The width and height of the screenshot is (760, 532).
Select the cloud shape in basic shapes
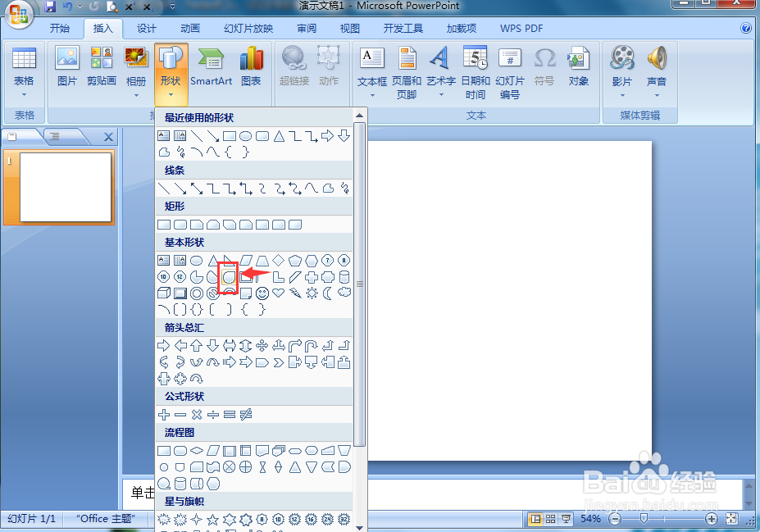tap(344, 292)
